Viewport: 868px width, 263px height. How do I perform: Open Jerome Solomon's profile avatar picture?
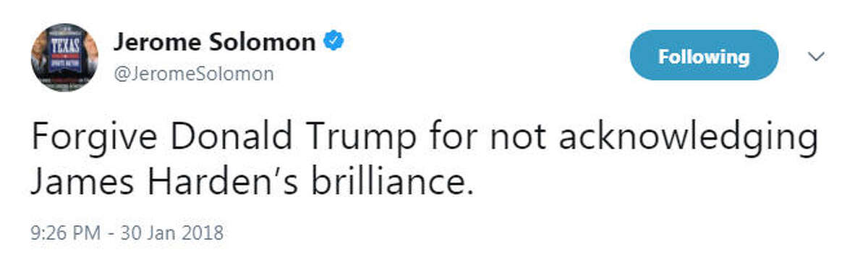(64, 58)
